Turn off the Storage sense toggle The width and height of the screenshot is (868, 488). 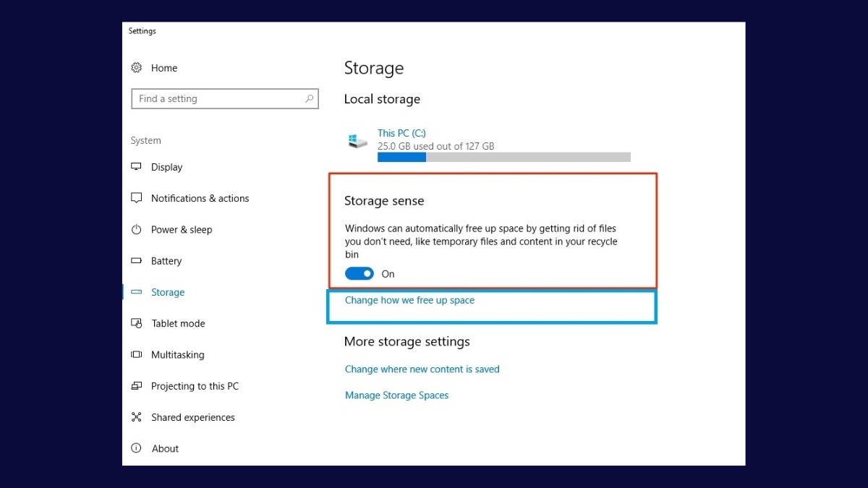359,273
